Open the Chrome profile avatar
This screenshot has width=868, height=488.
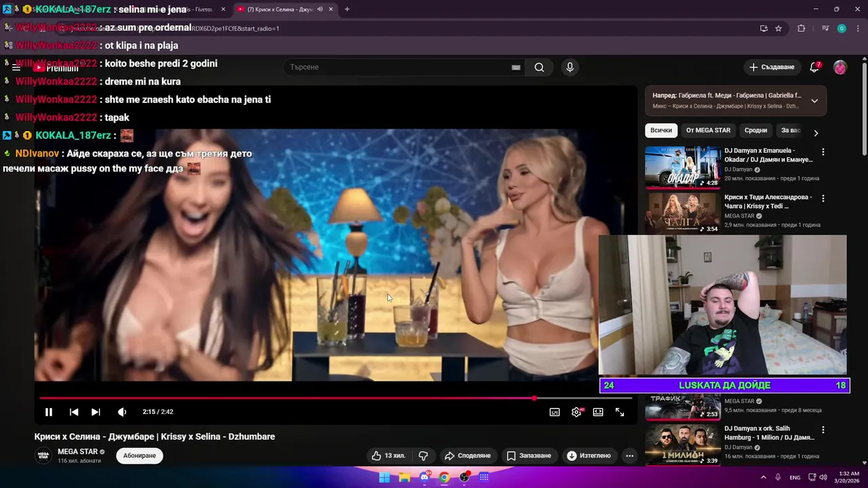pyautogui.click(x=842, y=28)
